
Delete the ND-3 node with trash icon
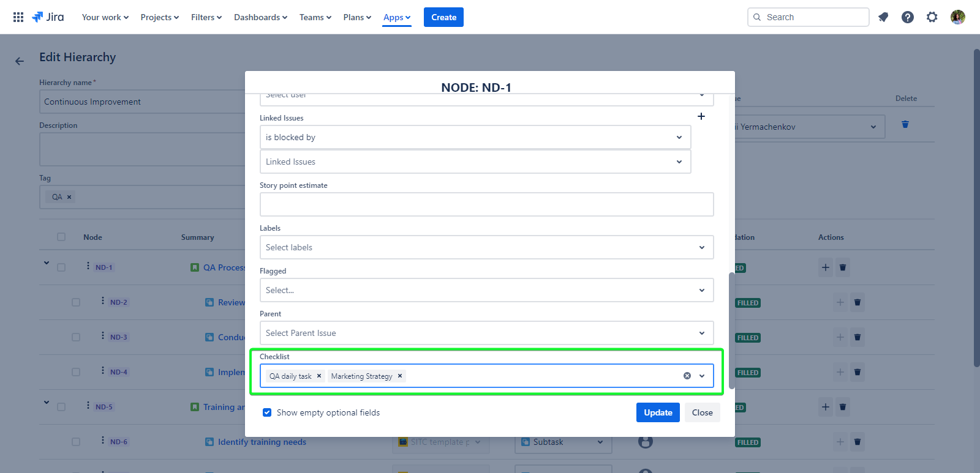(x=858, y=337)
